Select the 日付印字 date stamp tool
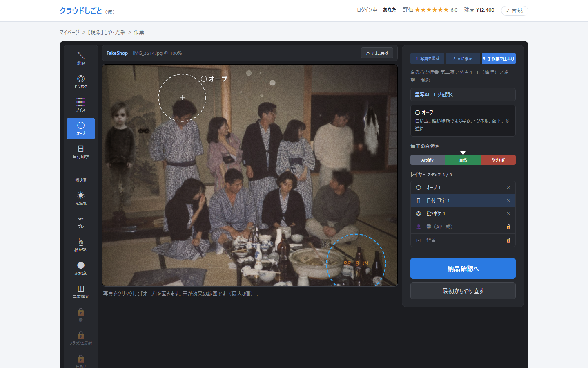Screen dimensions: 588x368 [81, 152]
